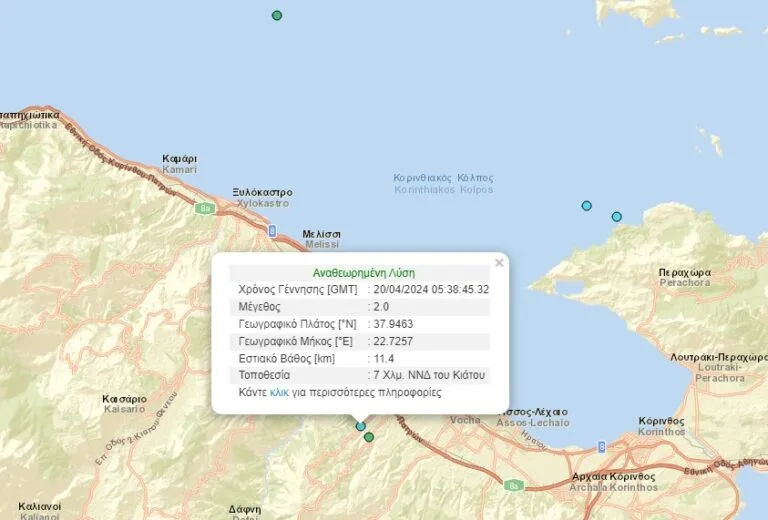Image resolution: width=768 pixels, height=520 pixels.
Task: Click the blue road shield west of Korinthos
Action: pyautogui.click(x=601, y=447)
